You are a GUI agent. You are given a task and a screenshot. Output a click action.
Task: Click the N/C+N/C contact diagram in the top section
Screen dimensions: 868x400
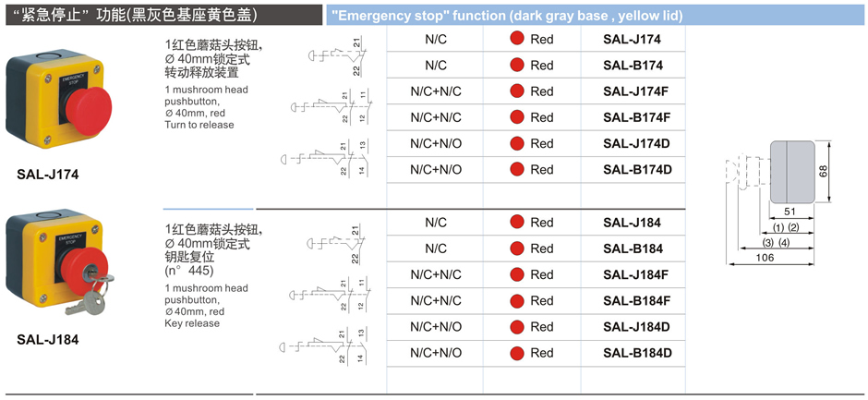click(331, 106)
